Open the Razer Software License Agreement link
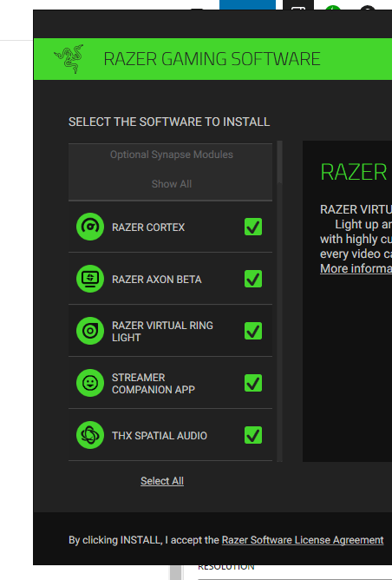This screenshot has height=580, width=392. pyautogui.click(x=302, y=540)
